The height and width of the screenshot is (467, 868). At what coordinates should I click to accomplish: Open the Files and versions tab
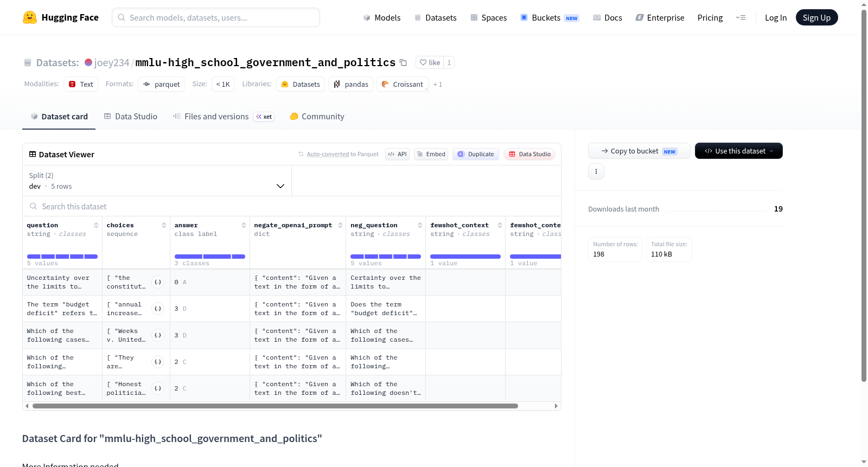(x=224, y=117)
